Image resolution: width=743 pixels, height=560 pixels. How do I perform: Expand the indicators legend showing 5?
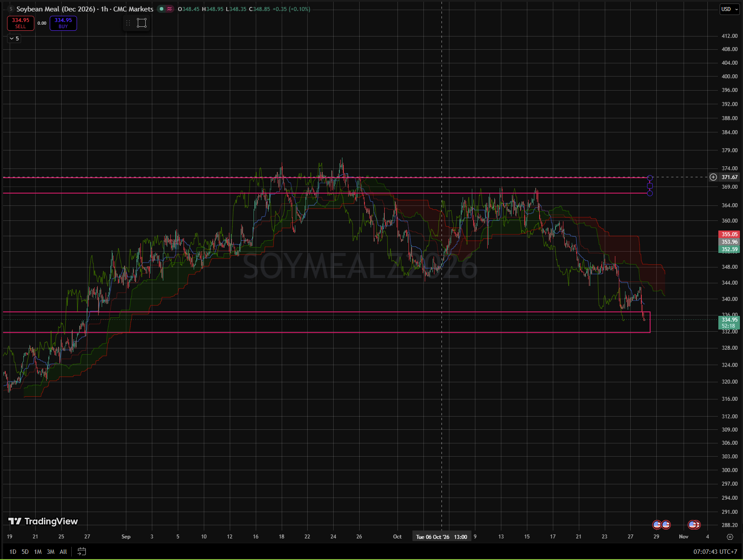pyautogui.click(x=14, y=39)
